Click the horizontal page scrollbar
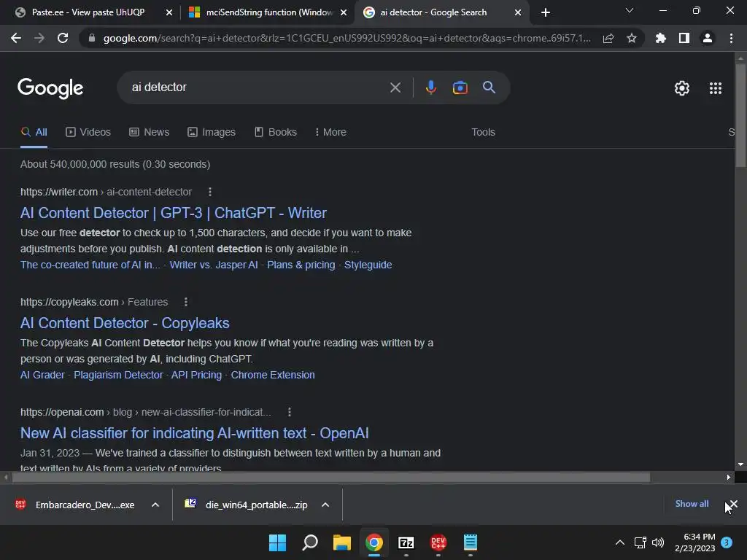Image resolution: width=747 pixels, height=560 pixels. [x=331, y=477]
